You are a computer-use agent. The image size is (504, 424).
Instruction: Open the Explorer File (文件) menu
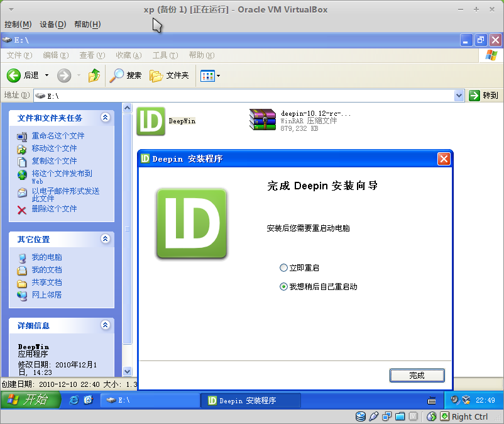[19, 55]
